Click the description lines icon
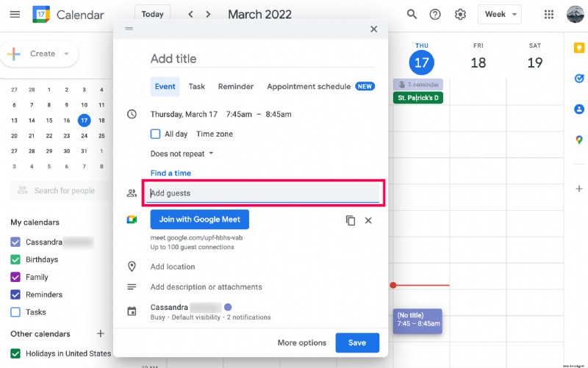This screenshot has width=588, height=368. click(132, 287)
